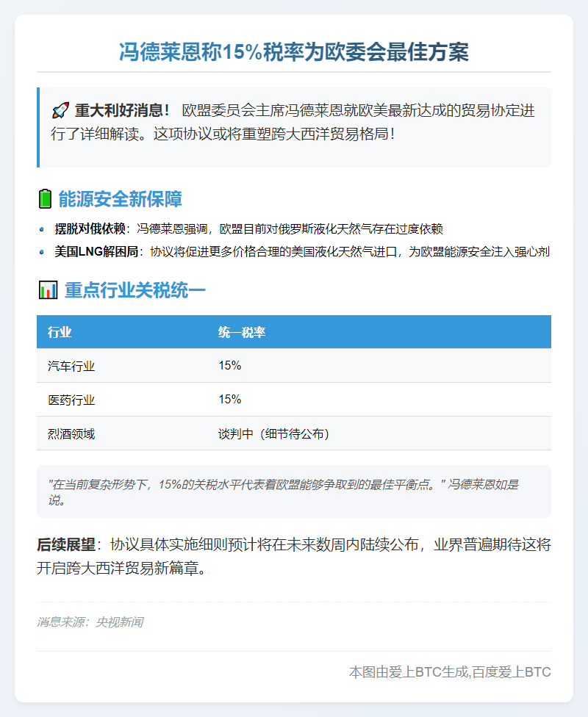Select the heading 能源安全新保障
Image resolution: width=588 pixels, height=717 pixels.
tap(121, 199)
